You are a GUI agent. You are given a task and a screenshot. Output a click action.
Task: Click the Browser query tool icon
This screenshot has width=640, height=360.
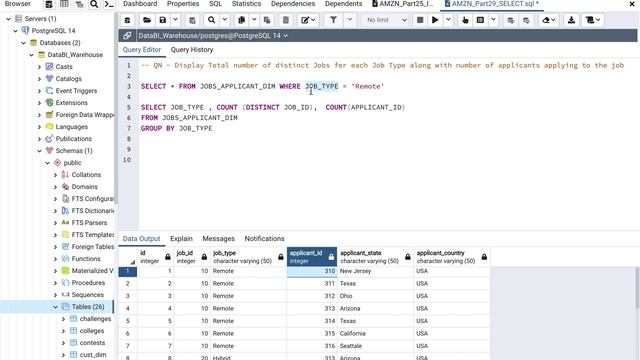(49, 4)
